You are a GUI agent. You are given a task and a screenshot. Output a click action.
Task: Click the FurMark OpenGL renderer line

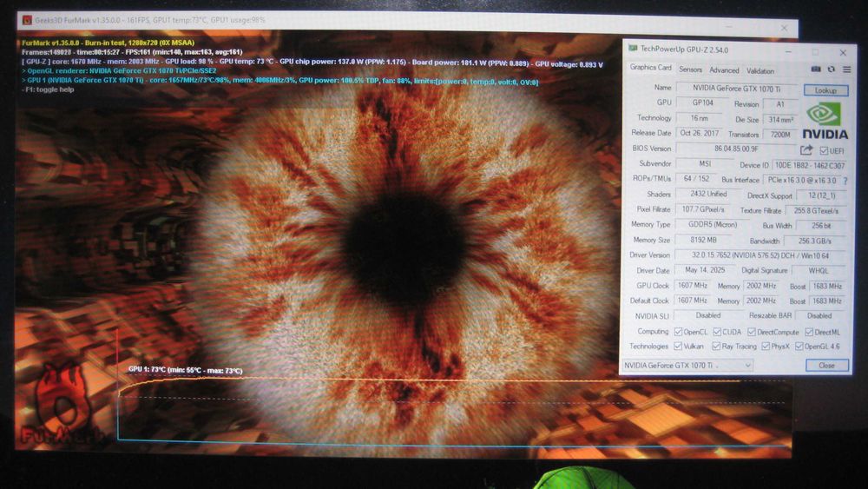coord(119,70)
